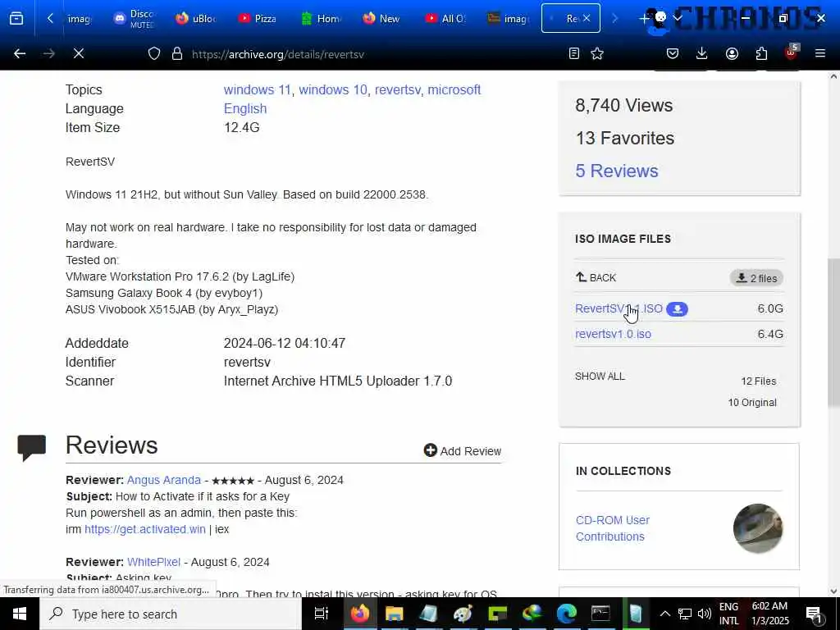Click the page vertical scrollbar thumb

pyautogui.click(x=833, y=332)
